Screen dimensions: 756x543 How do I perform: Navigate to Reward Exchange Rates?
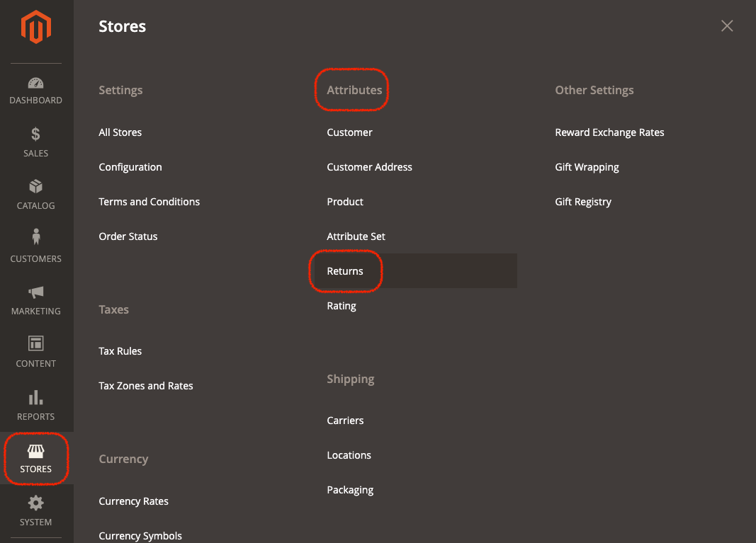click(x=609, y=132)
